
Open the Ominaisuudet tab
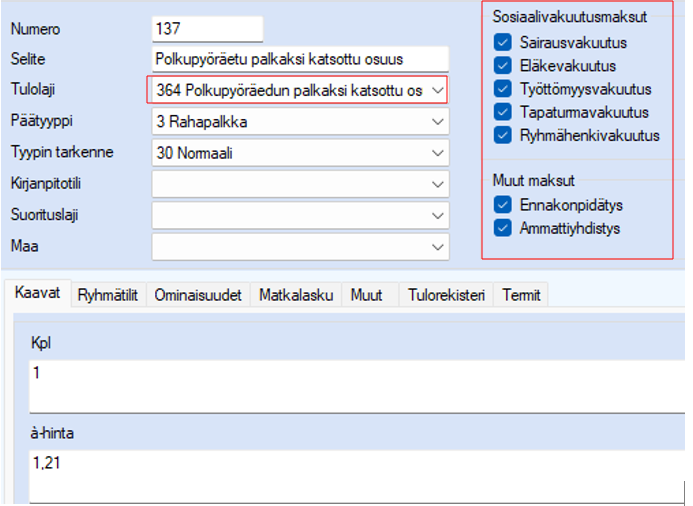point(198,295)
